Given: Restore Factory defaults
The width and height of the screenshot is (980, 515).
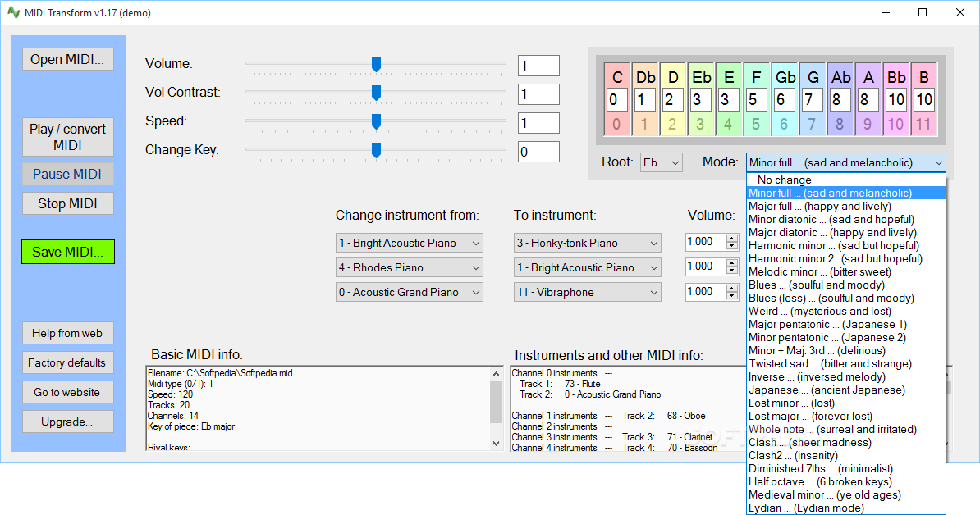Looking at the screenshot, I should click(x=67, y=362).
